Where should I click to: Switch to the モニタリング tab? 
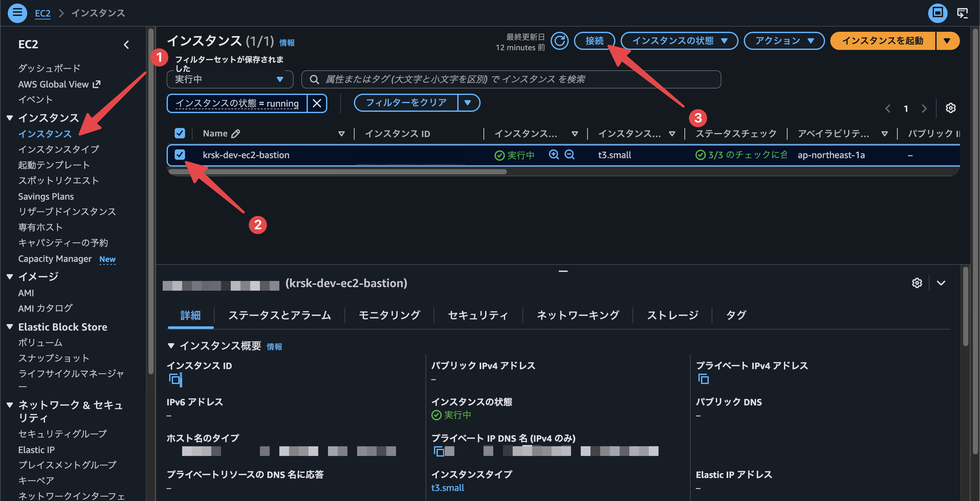[389, 315]
